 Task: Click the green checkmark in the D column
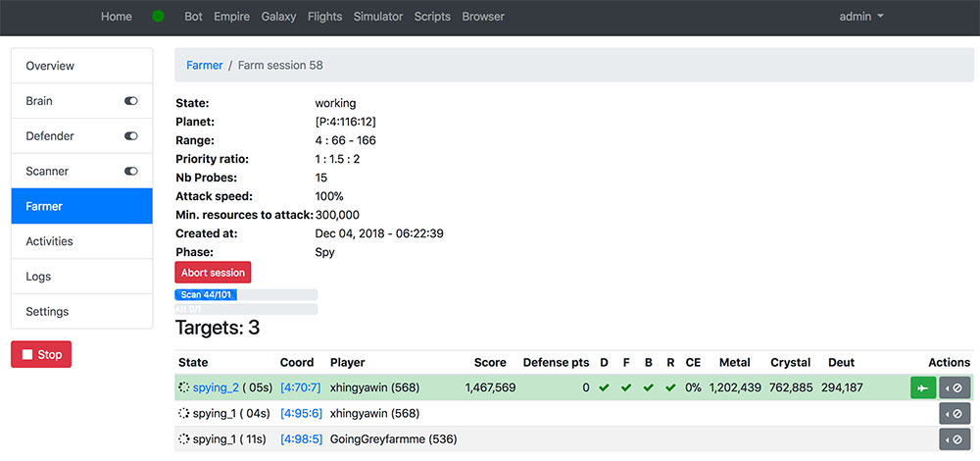point(604,387)
